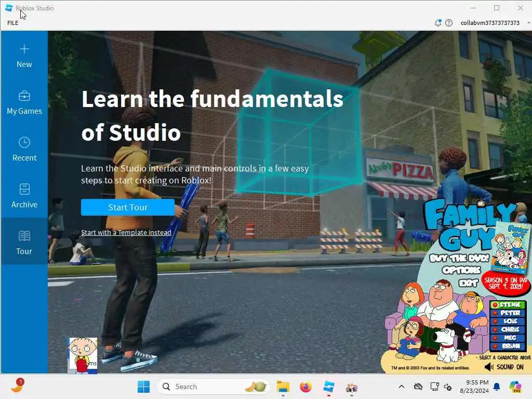
Task: Open the collabvm37373737373 account dropdown
Action: coord(495,23)
